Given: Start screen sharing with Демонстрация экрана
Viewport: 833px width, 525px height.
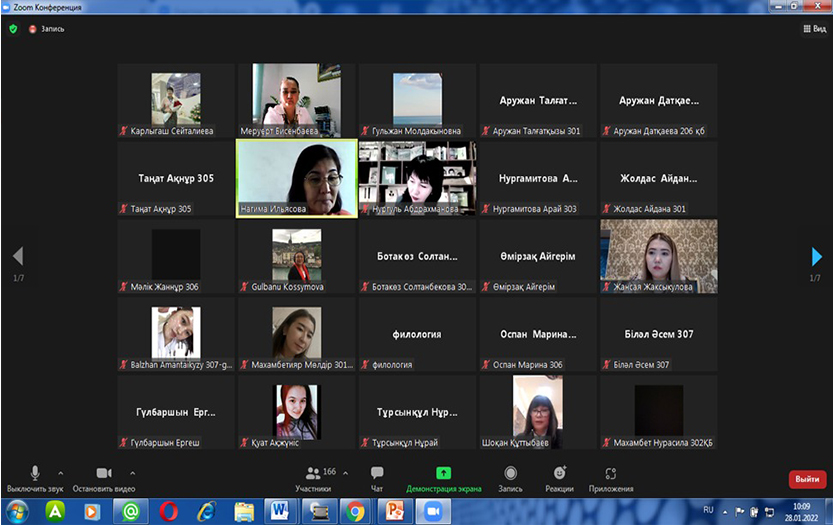Looking at the screenshot, I should (x=443, y=476).
